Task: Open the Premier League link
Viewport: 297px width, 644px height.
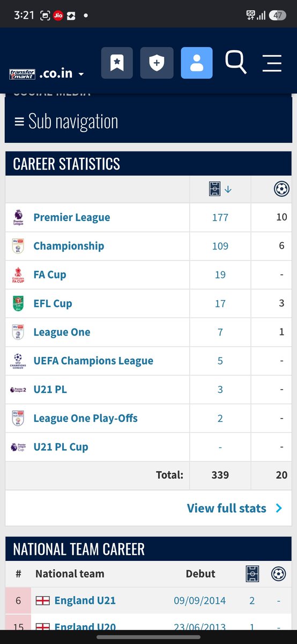Action: coord(72,217)
